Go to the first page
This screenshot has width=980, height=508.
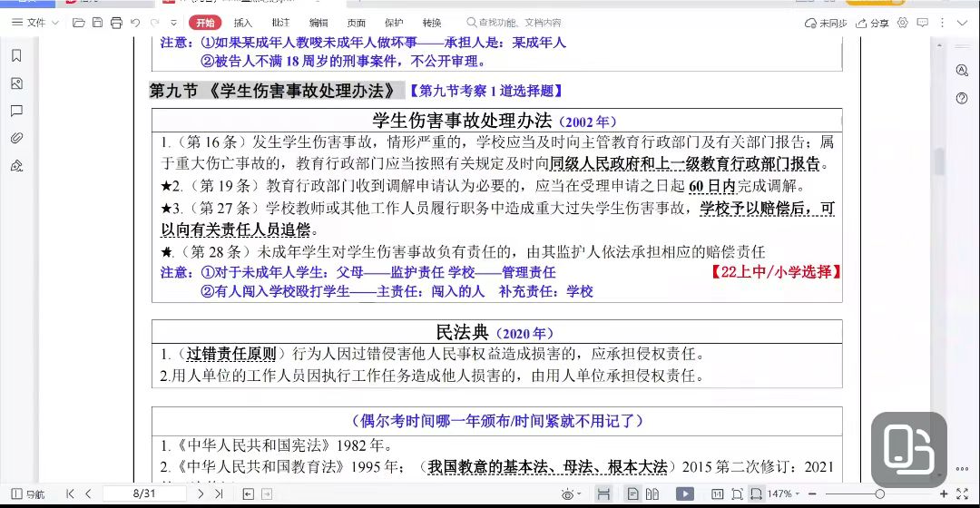(70, 493)
